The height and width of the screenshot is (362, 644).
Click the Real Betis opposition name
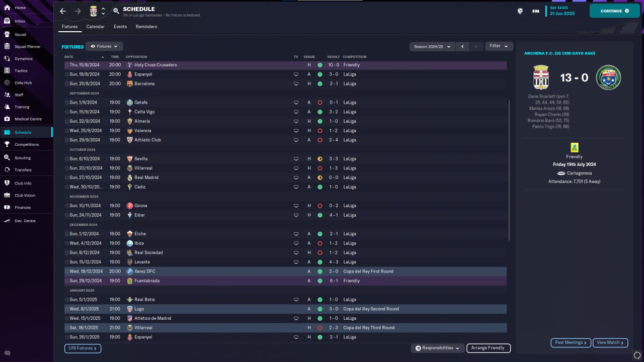click(x=144, y=300)
